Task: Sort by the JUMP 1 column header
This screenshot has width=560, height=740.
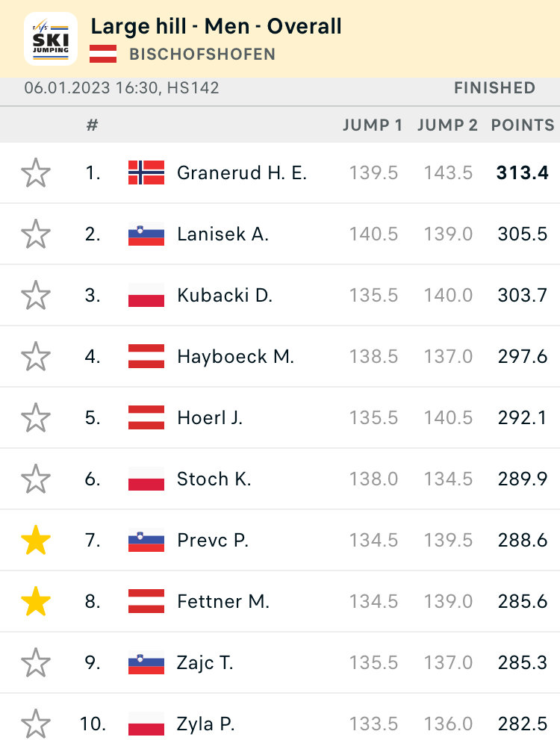Action: [x=373, y=125]
